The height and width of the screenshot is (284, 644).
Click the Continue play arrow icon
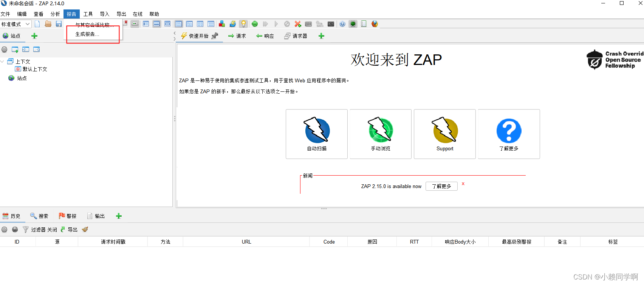click(x=276, y=24)
